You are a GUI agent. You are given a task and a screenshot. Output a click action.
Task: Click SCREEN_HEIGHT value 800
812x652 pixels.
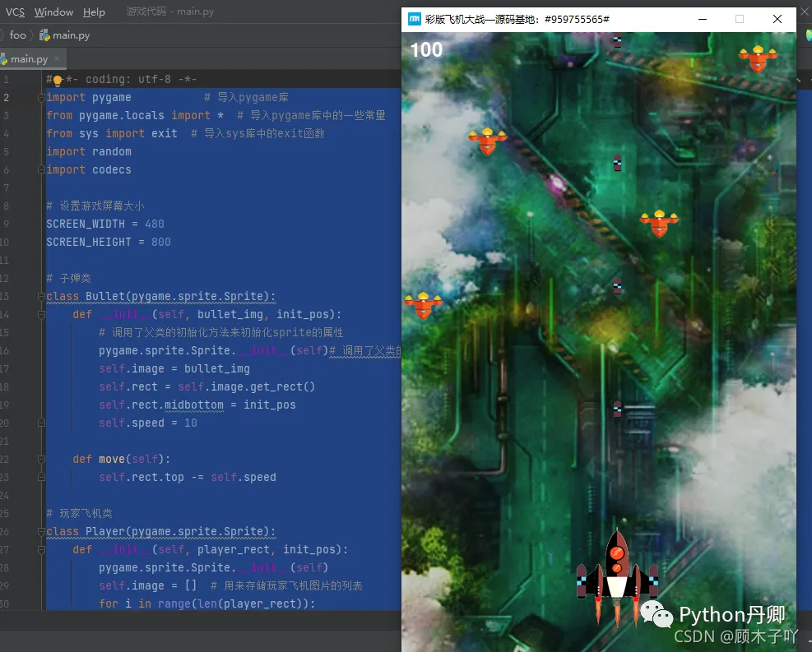coord(161,243)
